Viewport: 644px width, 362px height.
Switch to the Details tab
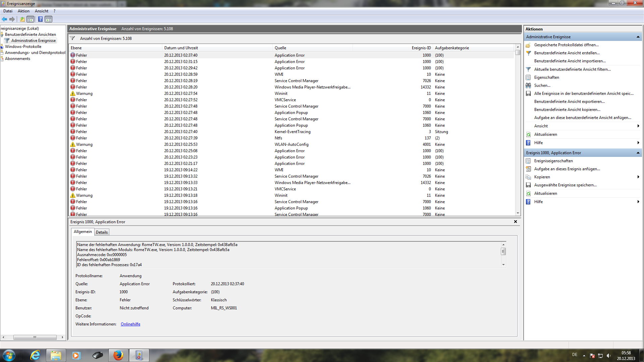(102, 232)
